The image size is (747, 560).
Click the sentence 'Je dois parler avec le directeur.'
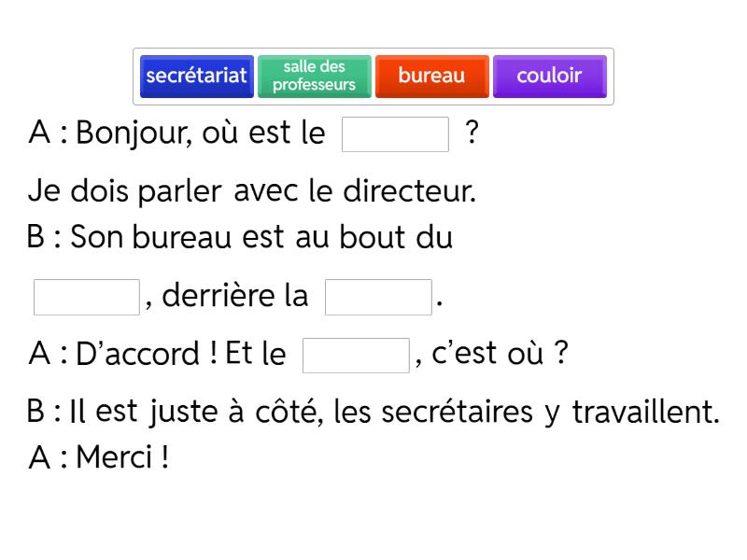click(252, 192)
